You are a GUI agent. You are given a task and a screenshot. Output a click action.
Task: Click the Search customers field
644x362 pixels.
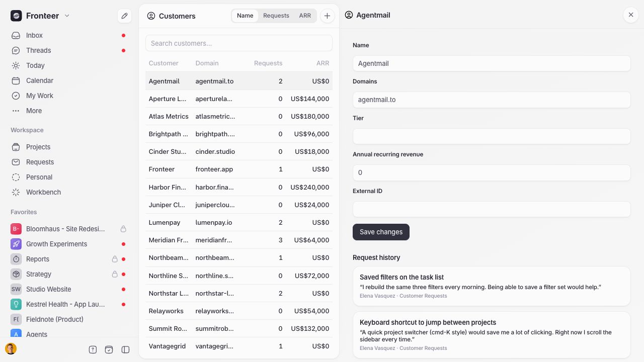pos(239,43)
